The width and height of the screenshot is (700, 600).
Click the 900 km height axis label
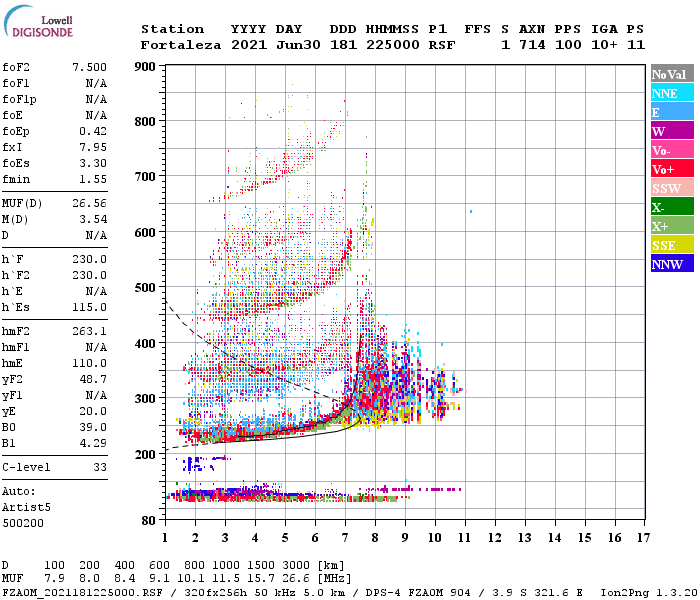[145, 67]
